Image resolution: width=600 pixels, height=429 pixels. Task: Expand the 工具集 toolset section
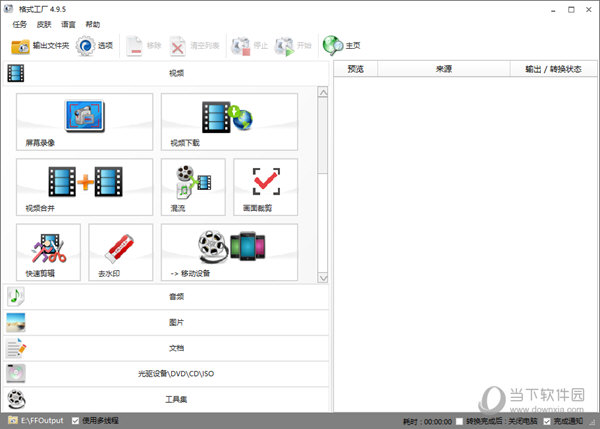click(166, 399)
